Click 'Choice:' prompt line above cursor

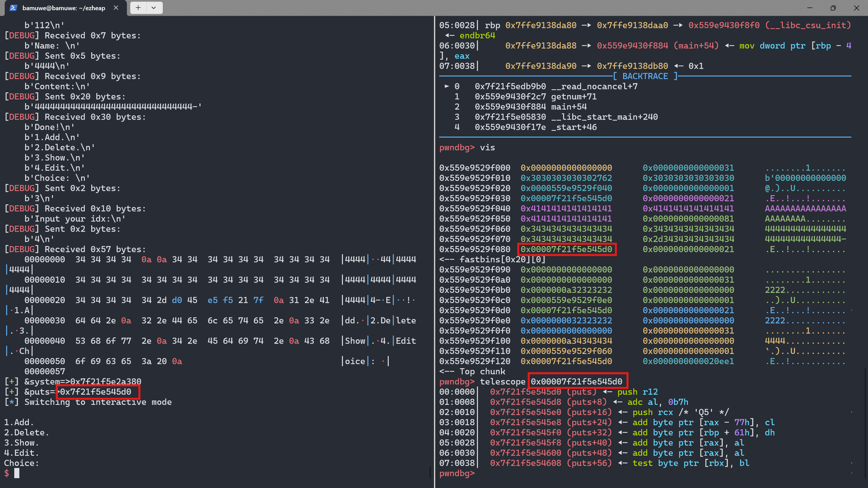pyautogui.click(x=22, y=463)
